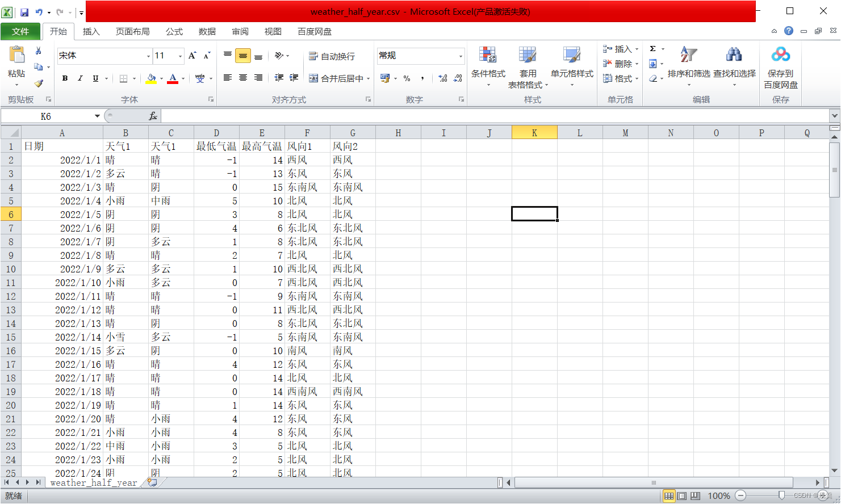Open the Excel Help question mark icon
The width and height of the screenshot is (841, 504).
pyautogui.click(x=789, y=31)
